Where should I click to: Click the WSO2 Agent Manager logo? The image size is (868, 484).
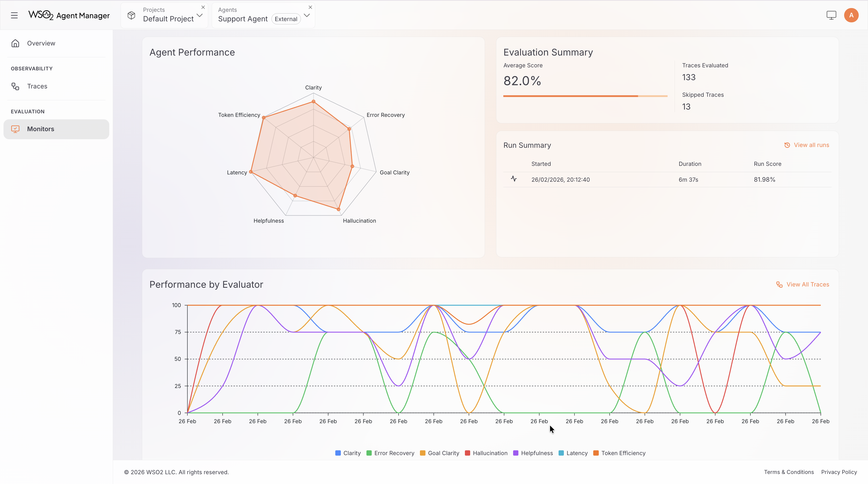(69, 15)
